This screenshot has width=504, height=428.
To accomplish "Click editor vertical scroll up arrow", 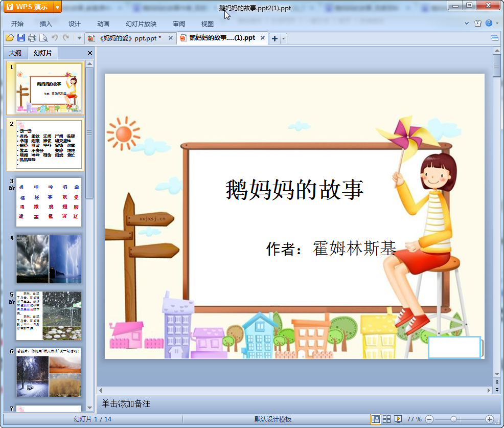I will click(x=497, y=51).
